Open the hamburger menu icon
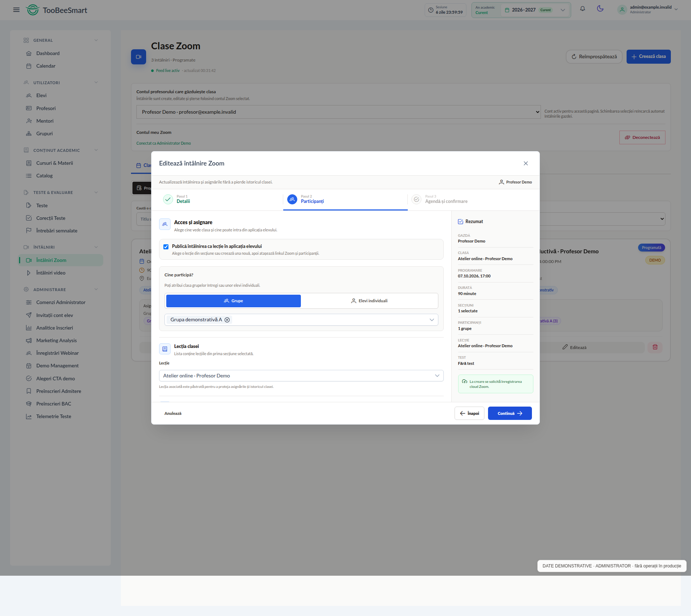Viewport: 691px width, 616px height. coord(16,10)
